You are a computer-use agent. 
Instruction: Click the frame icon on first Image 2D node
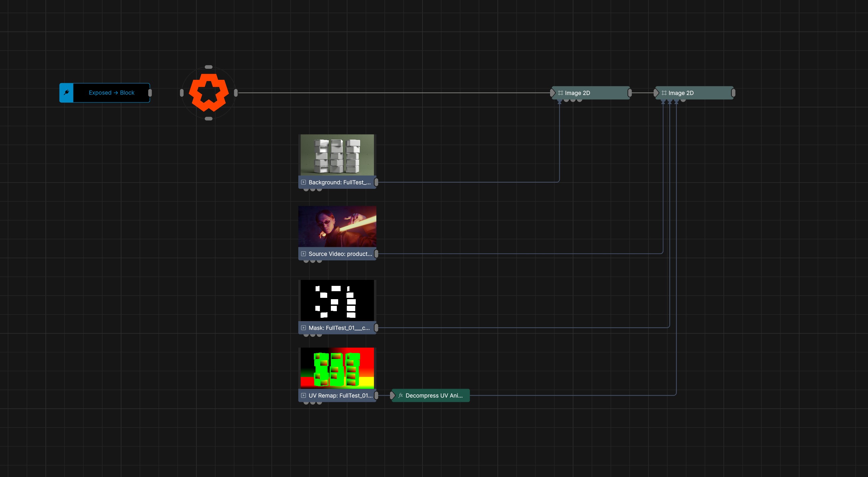[560, 93]
